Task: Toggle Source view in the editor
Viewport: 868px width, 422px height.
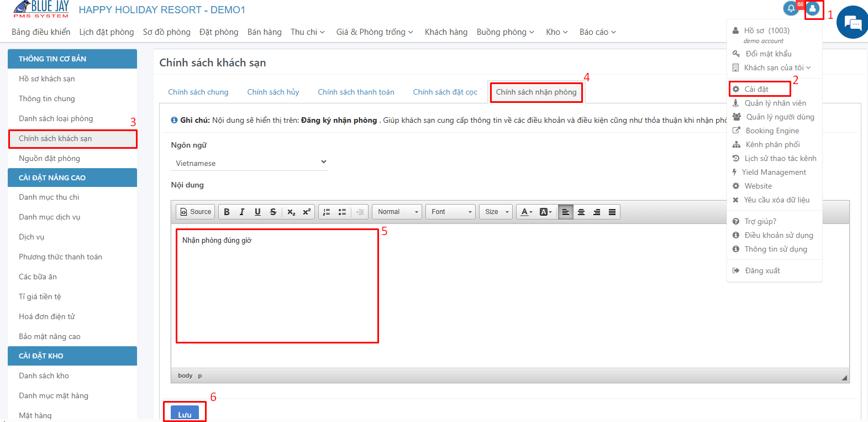Action: point(196,212)
